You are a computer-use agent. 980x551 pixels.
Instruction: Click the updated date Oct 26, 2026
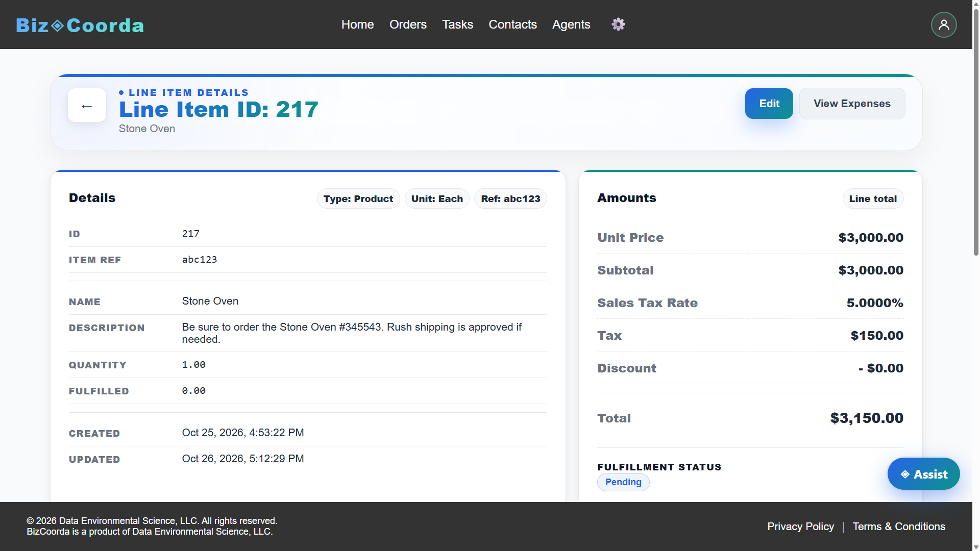click(x=243, y=459)
